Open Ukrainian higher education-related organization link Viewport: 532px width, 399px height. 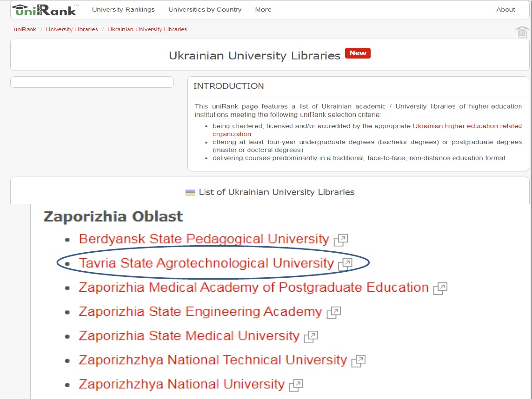coord(467,126)
